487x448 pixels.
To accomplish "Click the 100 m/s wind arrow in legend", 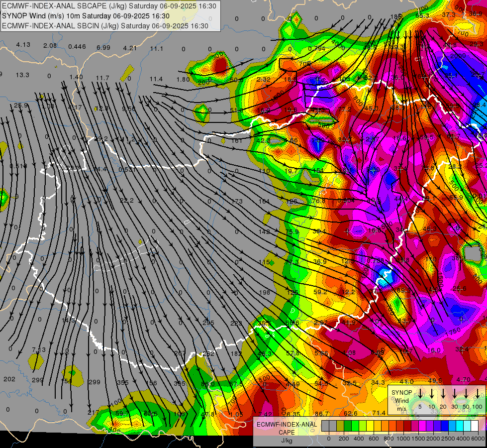I will [478, 393].
